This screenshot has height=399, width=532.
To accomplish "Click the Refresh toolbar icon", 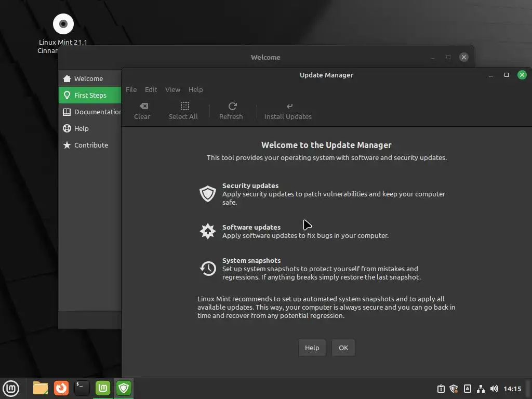I will coord(232,106).
